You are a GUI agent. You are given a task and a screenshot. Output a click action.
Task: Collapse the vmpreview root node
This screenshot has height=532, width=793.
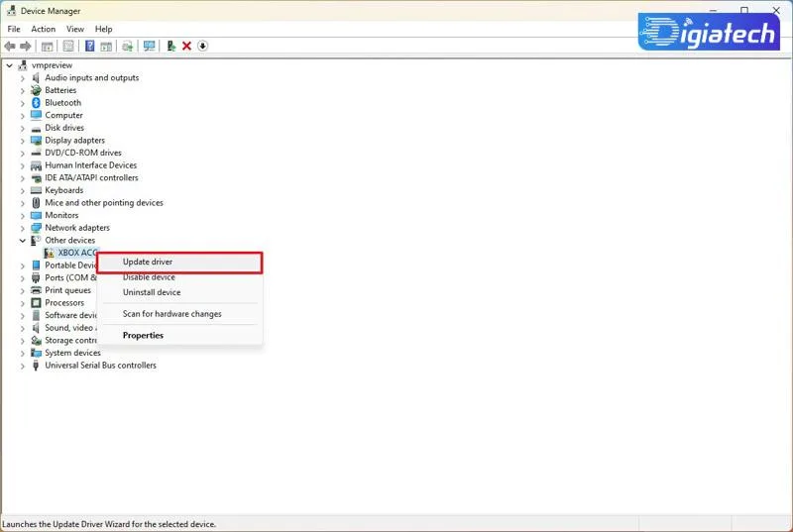coord(9,65)
